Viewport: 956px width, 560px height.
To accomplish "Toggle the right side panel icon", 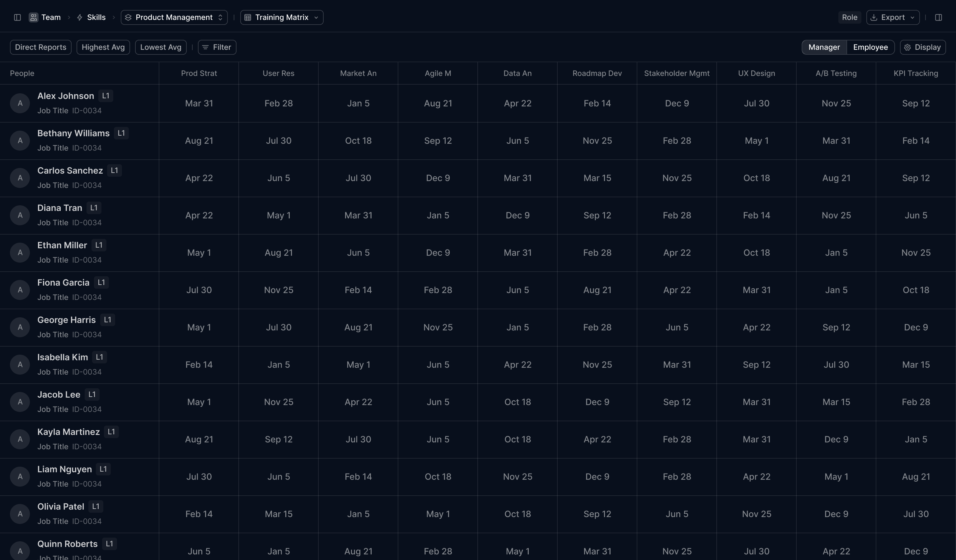I will tap(938, 17).
